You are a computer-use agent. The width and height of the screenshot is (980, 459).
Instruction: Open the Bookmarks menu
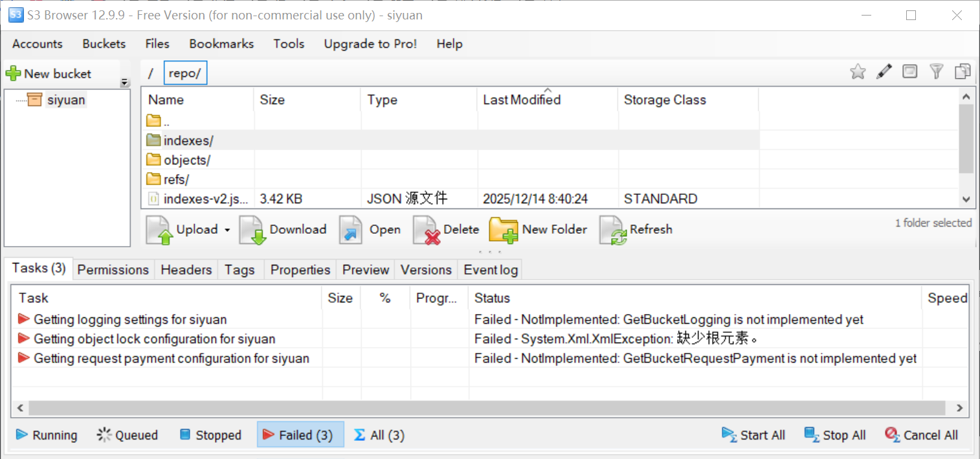coord(221,44)
